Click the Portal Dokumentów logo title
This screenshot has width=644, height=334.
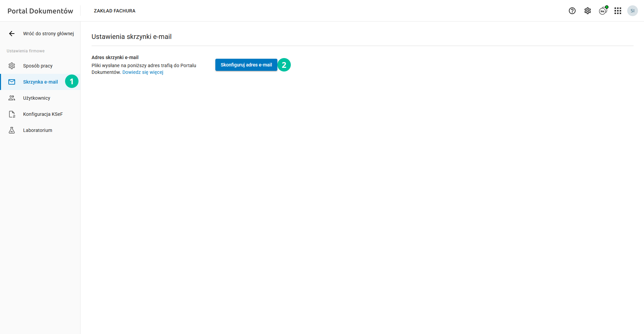tap(40, 11)
